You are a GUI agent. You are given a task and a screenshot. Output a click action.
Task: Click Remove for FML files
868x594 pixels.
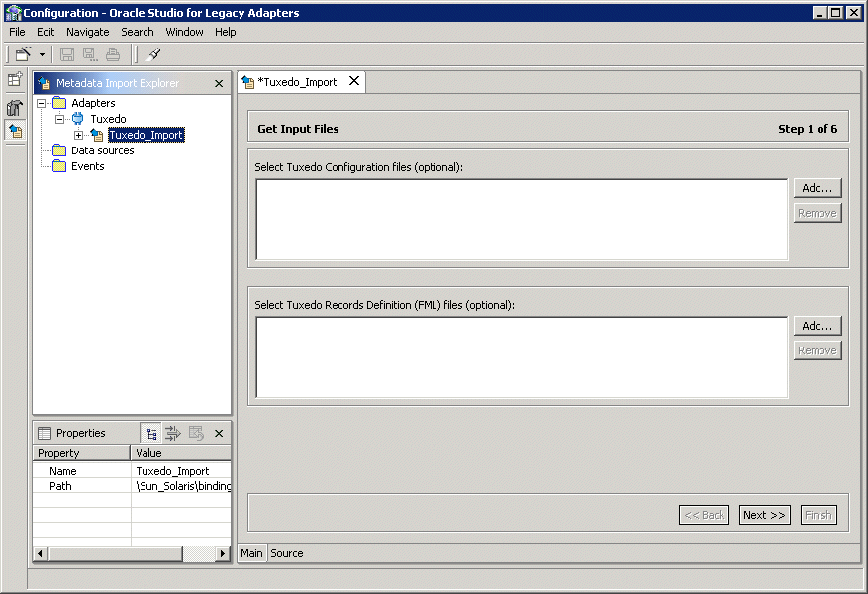click(x=818, y=351)
